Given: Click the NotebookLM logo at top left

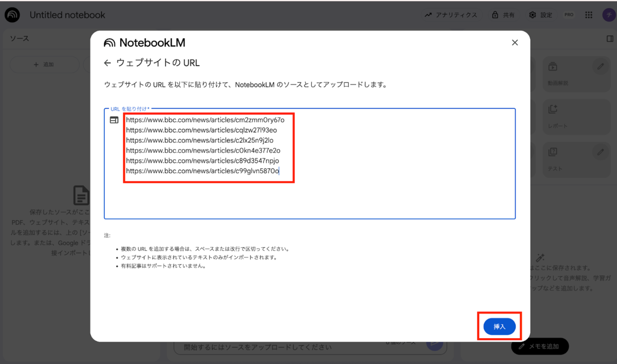Looking at the screenshot, I should [x=12, y=15].
